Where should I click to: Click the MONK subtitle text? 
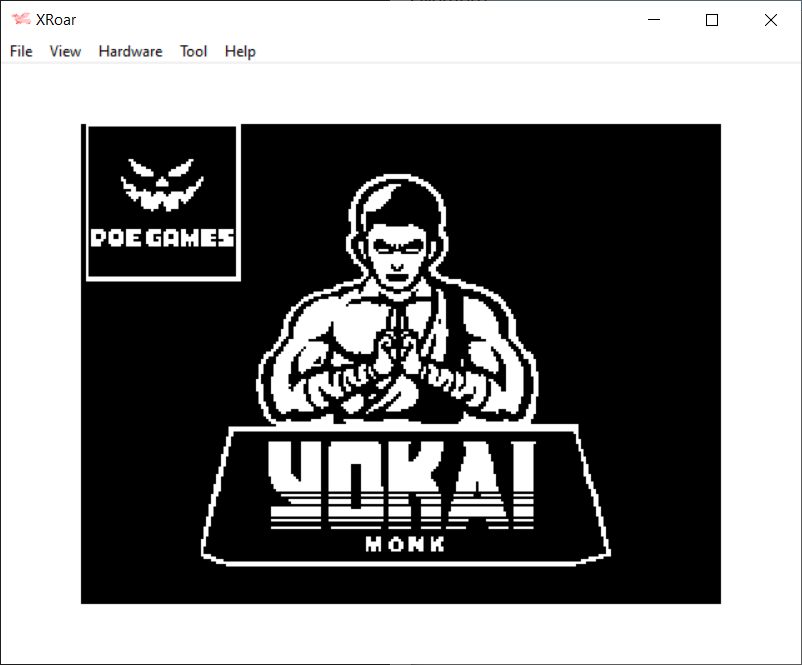405,545
